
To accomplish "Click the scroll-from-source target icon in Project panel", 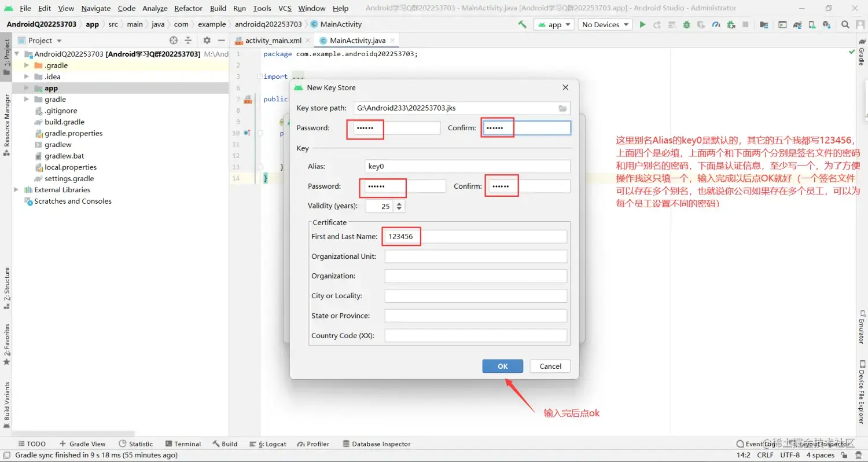I will tap(174, 41).
